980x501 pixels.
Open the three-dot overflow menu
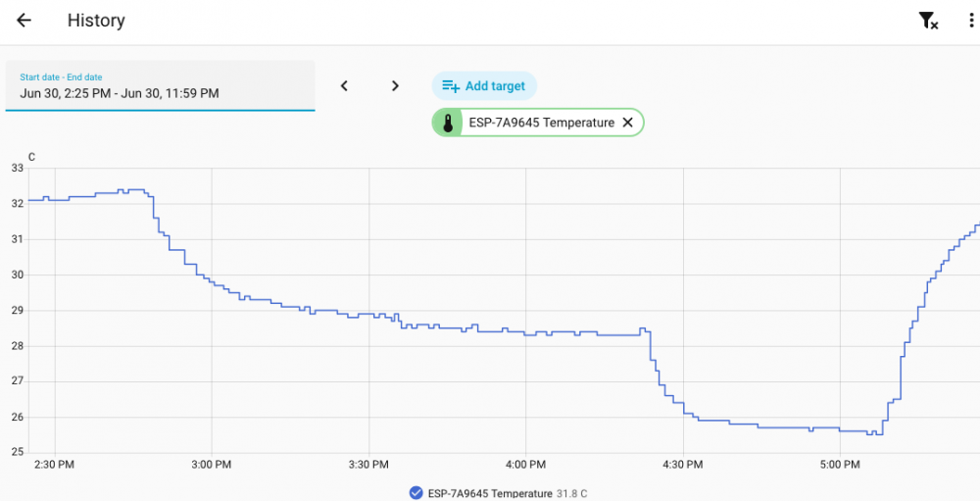970,21
